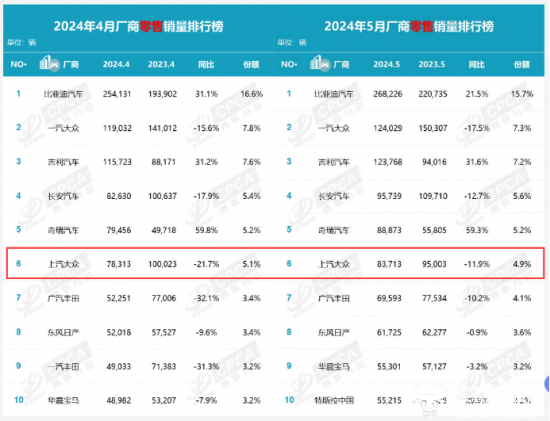550x421 pixels.
Task: Click the value 115,723
Action: [117, 162]
